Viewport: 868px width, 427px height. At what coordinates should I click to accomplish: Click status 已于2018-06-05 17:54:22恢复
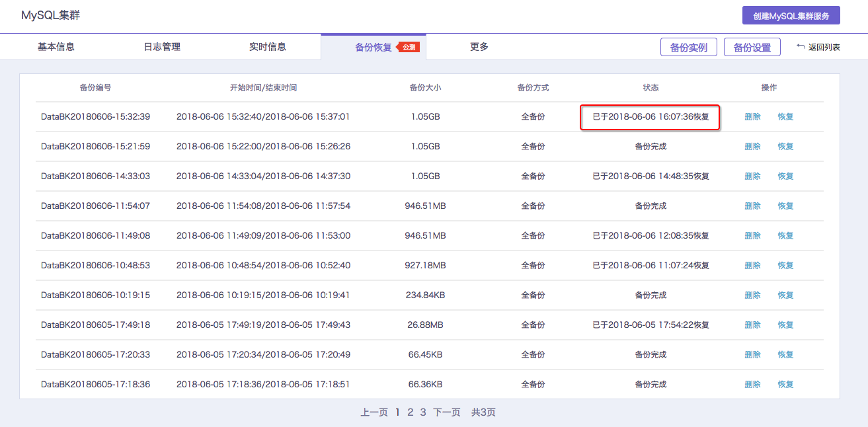(651, 325)
